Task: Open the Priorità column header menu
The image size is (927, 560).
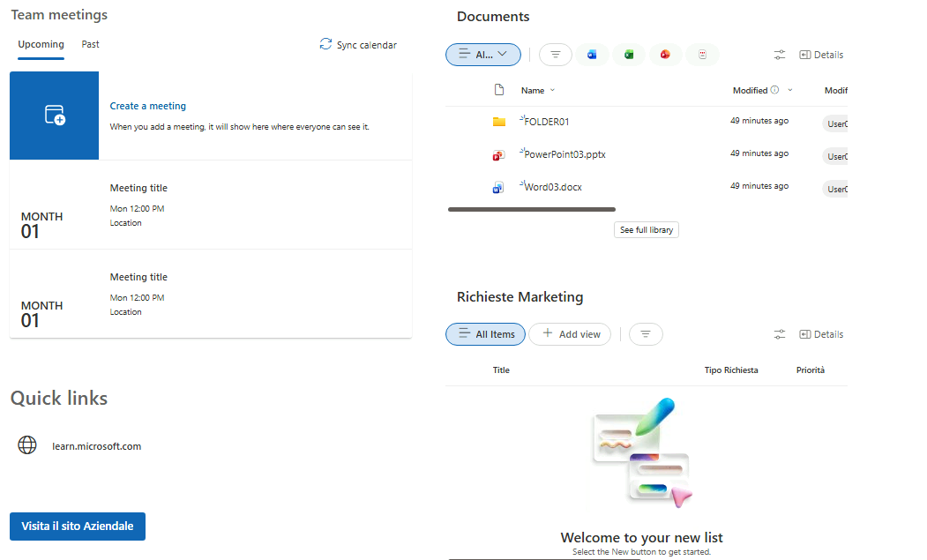Action: click(x=810, y=370)
